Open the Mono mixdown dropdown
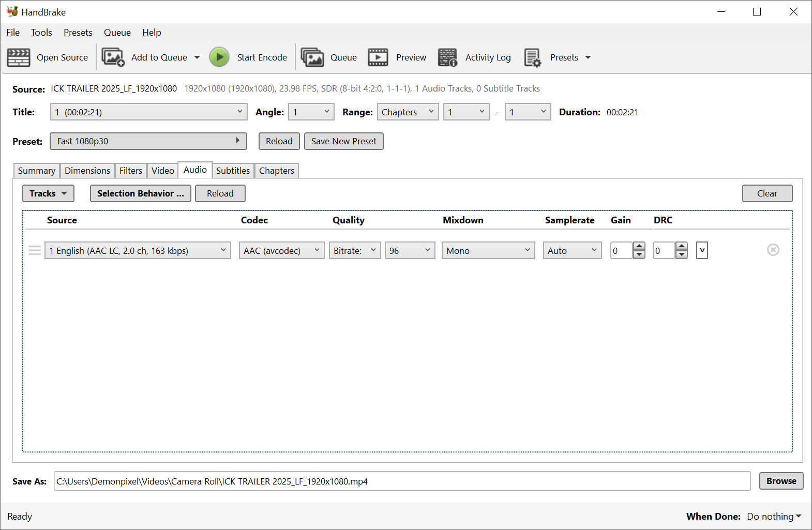This screenshot has height=530, width=812. pyautogui.click(x=488, y=251)
